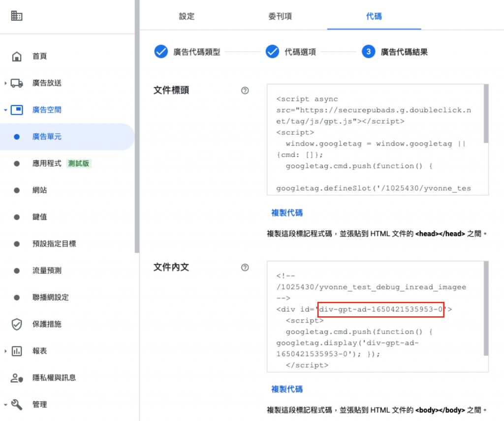Expand the 報表 menu arrow
The width and height of the screenshot is (504, 421).
(5, 351)
